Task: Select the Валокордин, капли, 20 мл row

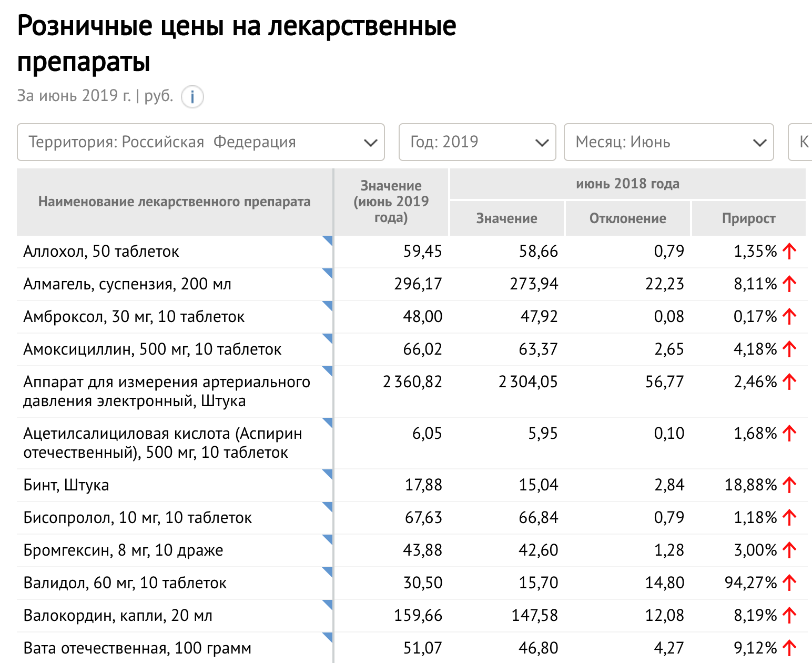Action: click(x=118, y=616)
